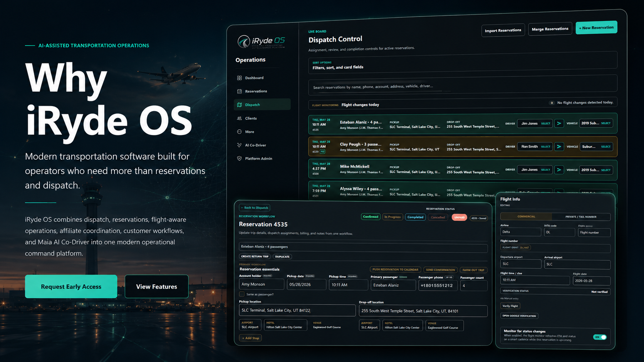
Task: Click the Passenger phone field
Action: click(438, 285)
